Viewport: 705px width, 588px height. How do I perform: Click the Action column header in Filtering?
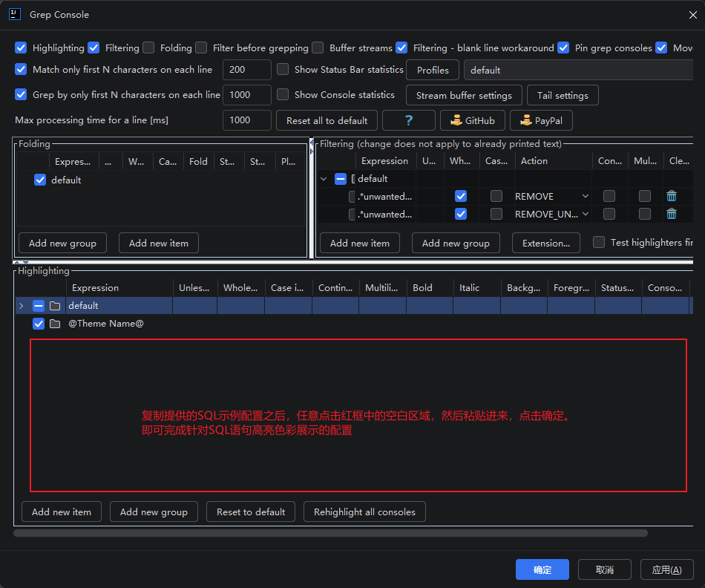(554, 161)
